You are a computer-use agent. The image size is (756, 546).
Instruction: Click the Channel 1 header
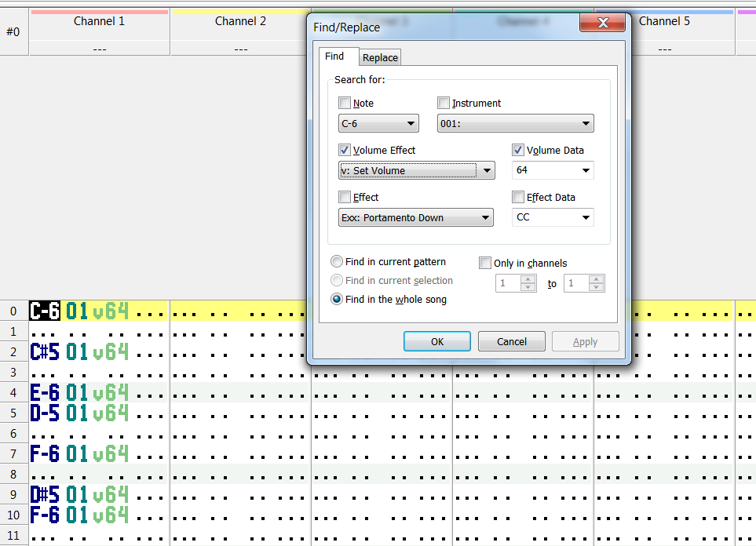pyautogui.click(x=99, y=21)
